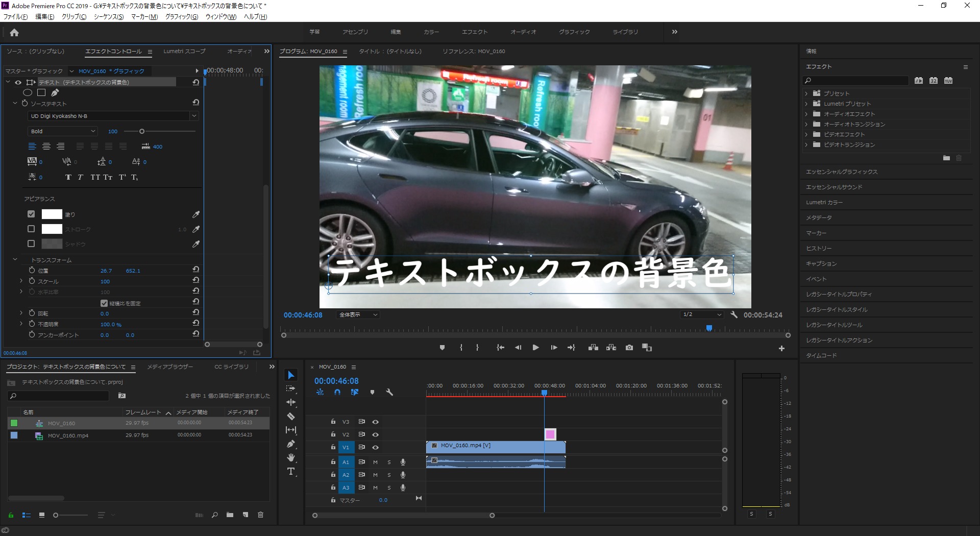The height and width of the screenshot is (536, 980).
Task: Toggle Snap magnet in timeline
Action: click(x=337, y=392)
